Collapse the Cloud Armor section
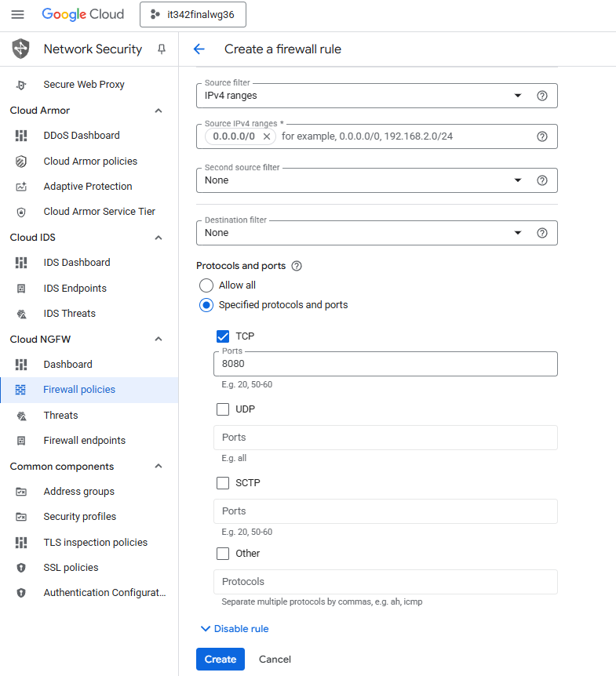 pyautogui.click(x=159, y=111)
